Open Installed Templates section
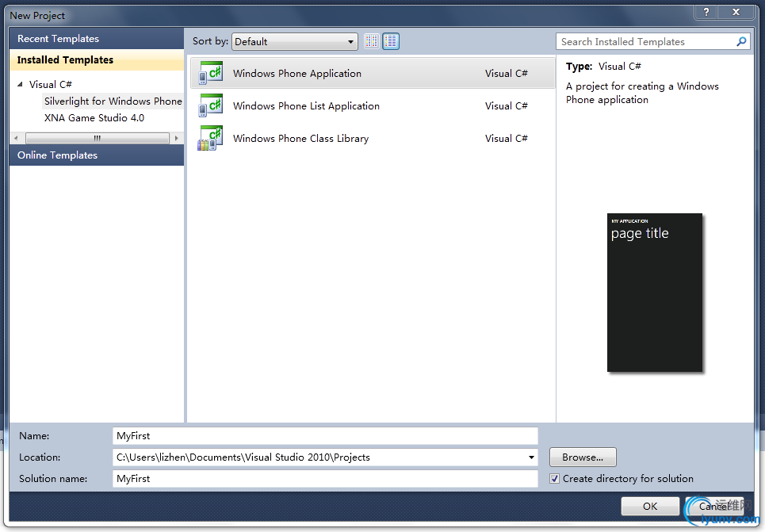 tap(97, 60)
